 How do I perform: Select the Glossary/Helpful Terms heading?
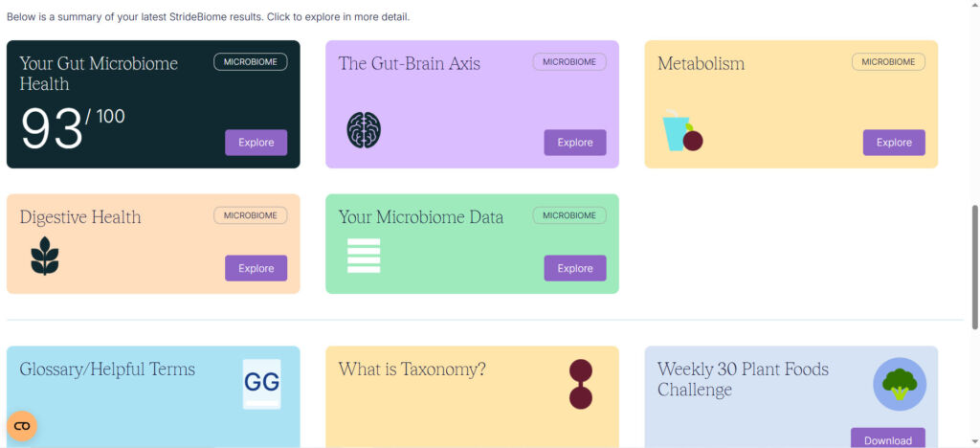tap(107, 370)
